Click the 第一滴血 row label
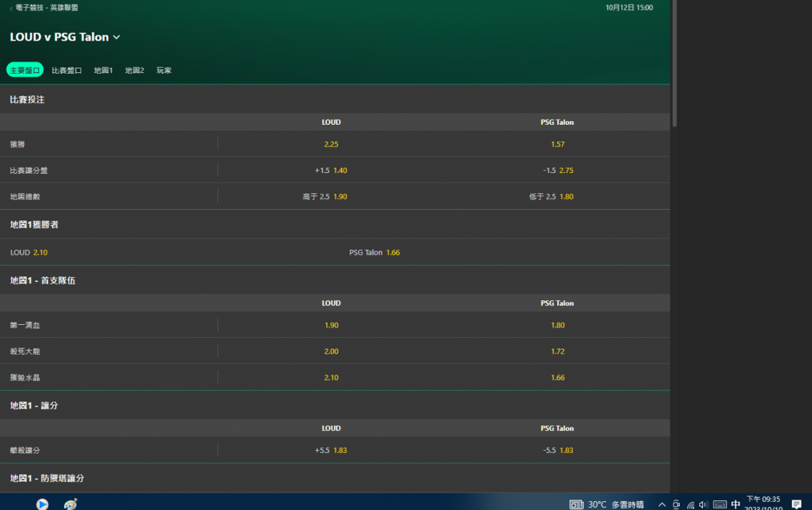Viewport: 812px width, 510px height. [x=25, y=325]
